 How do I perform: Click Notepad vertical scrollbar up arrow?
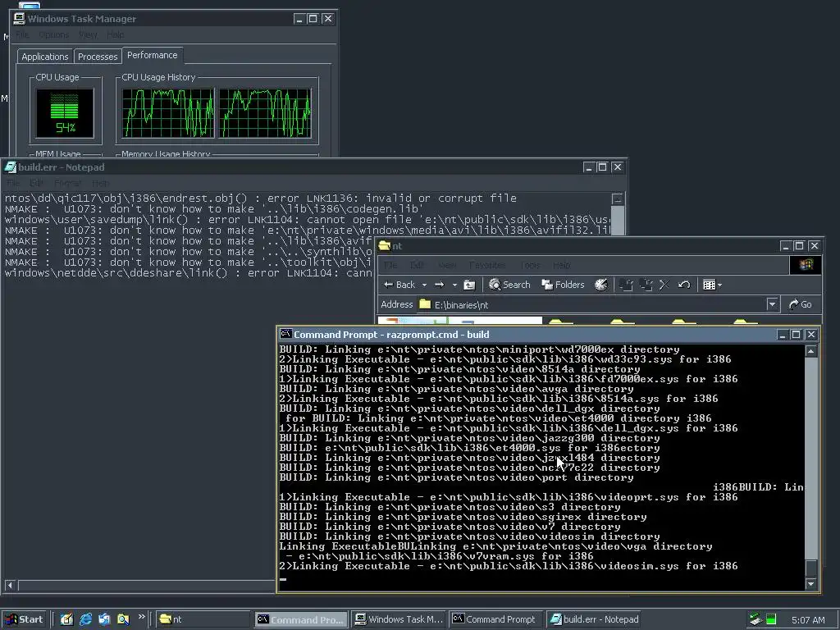coord(617,199)
